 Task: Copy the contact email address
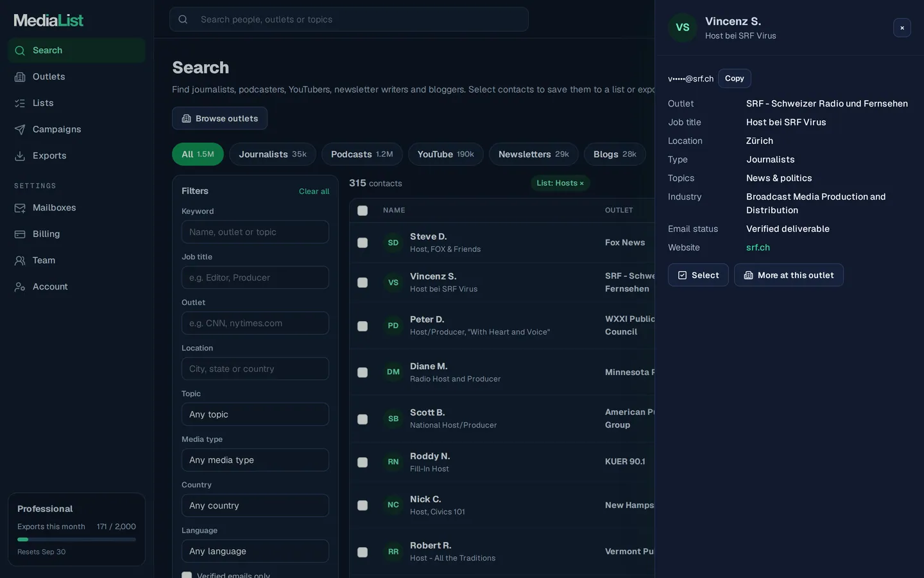(x=735, y=78)
